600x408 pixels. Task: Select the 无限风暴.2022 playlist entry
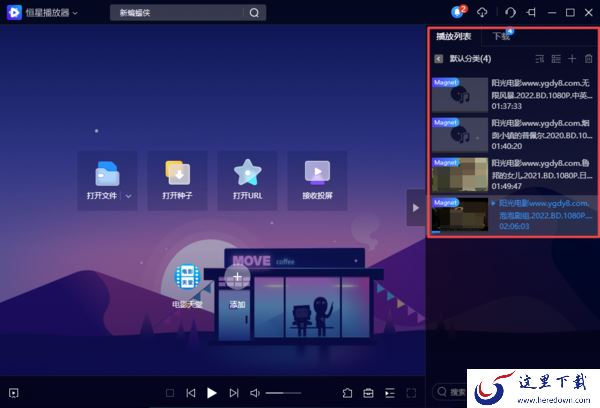(513, 95)
